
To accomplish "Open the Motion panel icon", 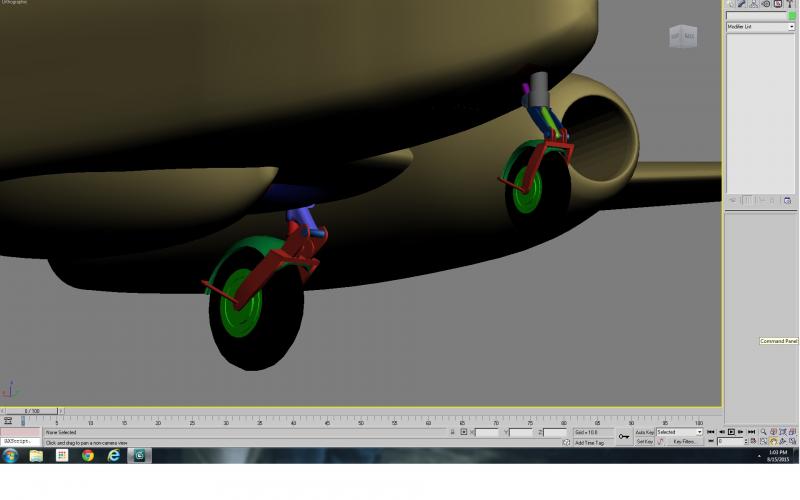I will (x=766, y=4).
